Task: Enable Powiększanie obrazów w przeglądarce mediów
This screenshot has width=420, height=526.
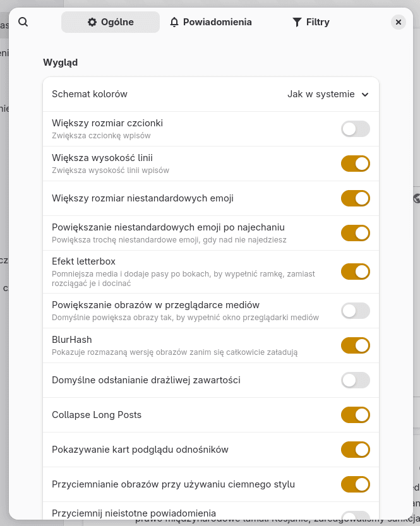Action: pyautogui.click(x=355, y=311)
